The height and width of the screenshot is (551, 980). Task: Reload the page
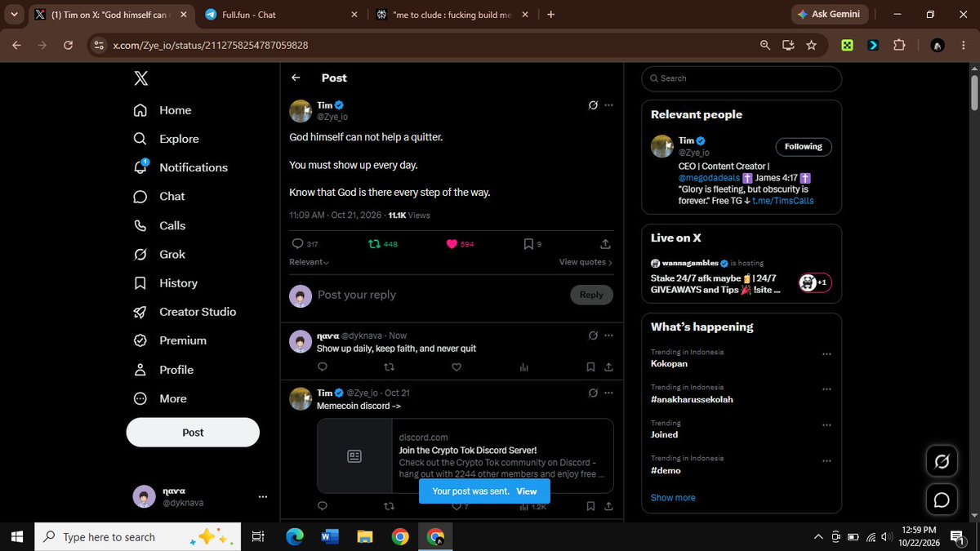click(x=68, y=45)
